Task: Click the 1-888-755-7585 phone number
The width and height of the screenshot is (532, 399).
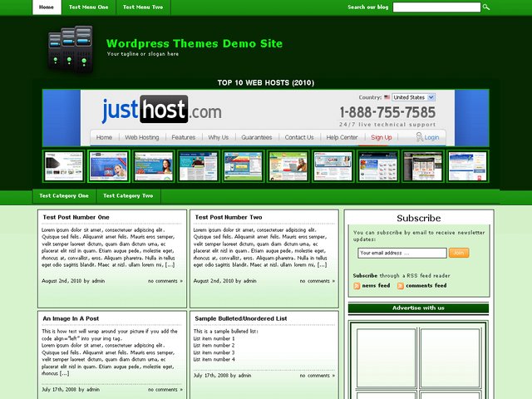Action: pyautogui.click(x=387, y=113)
